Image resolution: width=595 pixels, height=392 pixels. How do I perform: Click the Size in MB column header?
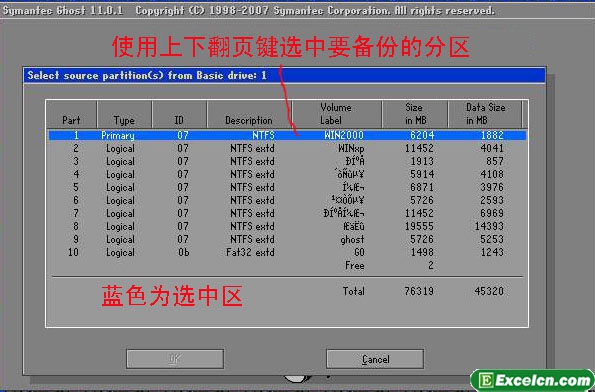(415, 114)
